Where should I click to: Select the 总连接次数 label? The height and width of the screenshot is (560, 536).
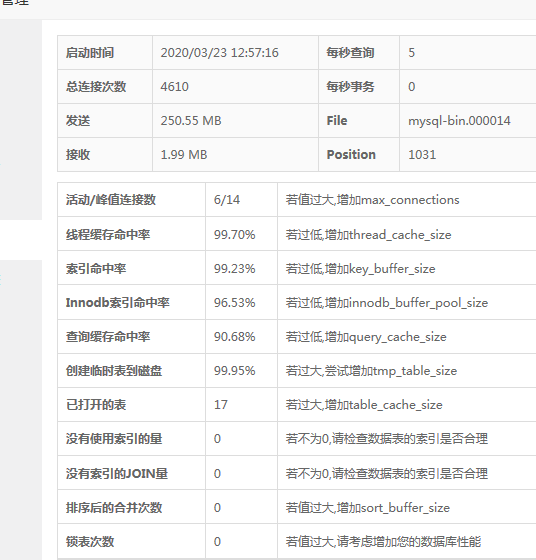(96, 87)
